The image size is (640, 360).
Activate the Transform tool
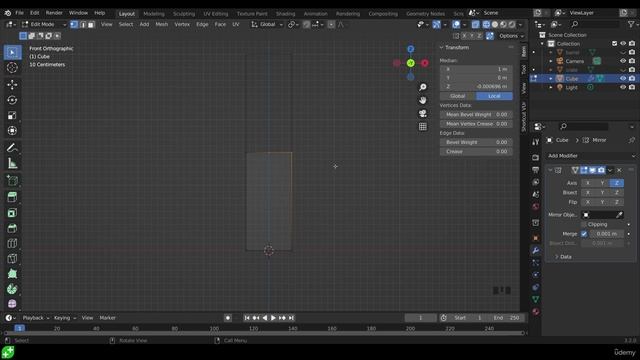click(x=12, y=131)
